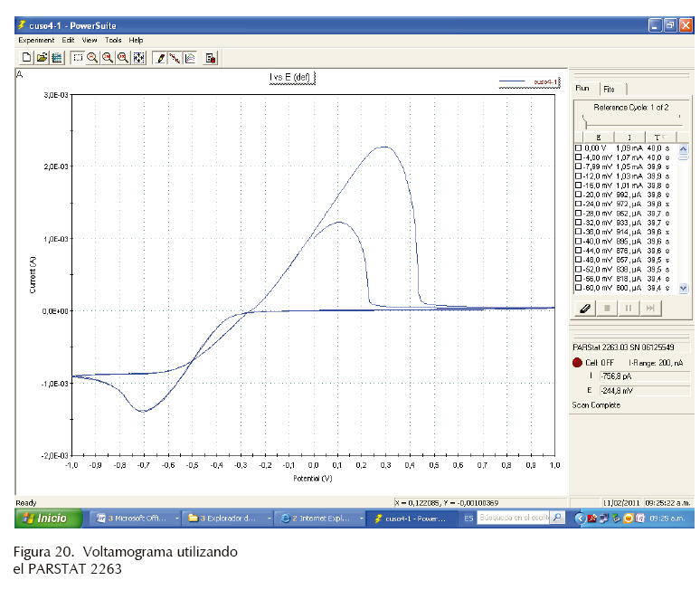700x590 pixels.
Task: Click the Open file folder icon
Action: pyautogui.click(x=42, y=58)
